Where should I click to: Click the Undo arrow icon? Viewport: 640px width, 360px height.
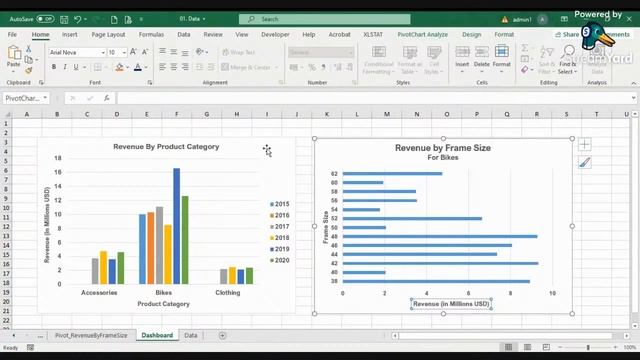coord(78,19)
